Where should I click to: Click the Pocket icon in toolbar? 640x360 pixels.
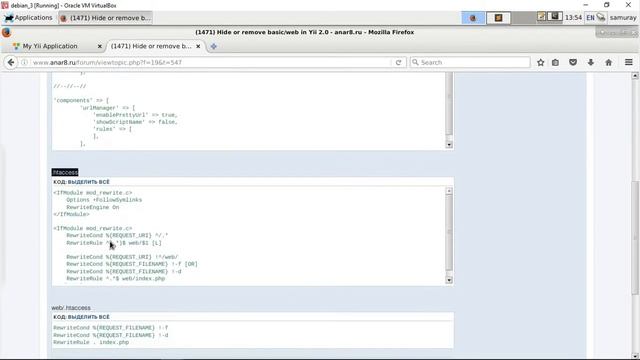[573, 62]
